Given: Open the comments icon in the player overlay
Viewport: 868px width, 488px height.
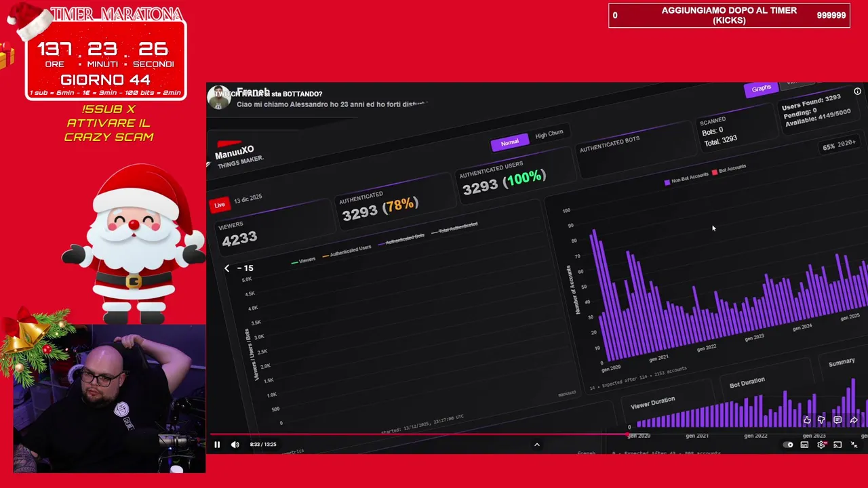Looking at the screenshot, I should [x=837, y=421].
